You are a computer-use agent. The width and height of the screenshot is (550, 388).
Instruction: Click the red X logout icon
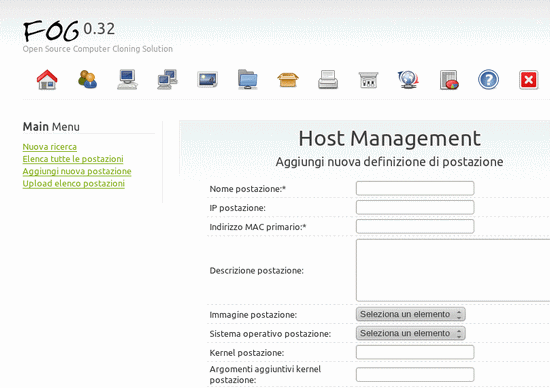point(529,80)
